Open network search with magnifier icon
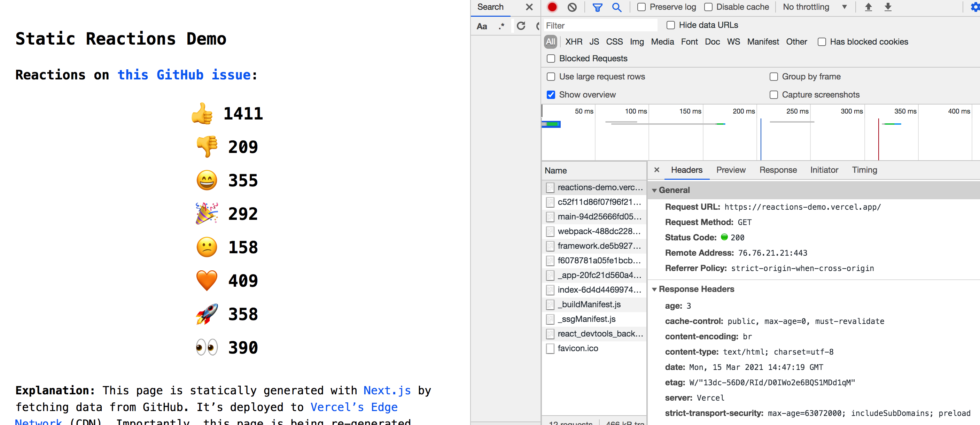This screenshot has height=425, width=980. point(617,7)
